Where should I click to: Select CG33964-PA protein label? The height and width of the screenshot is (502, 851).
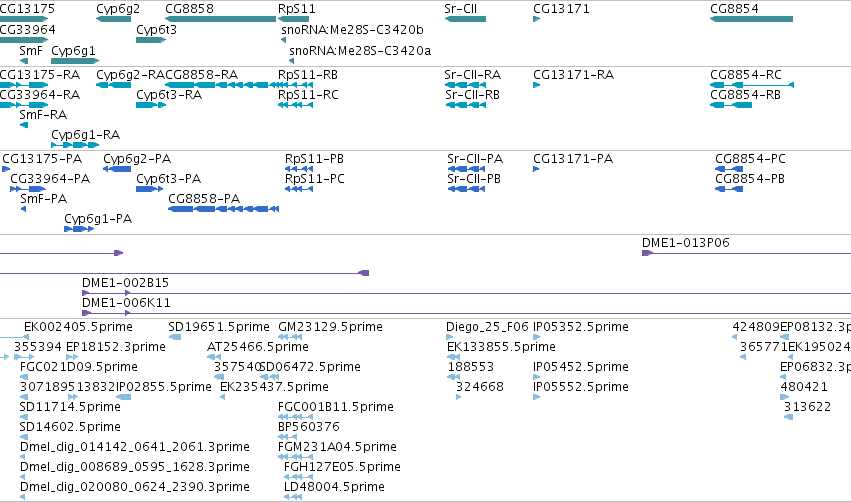tap(50, 179)
